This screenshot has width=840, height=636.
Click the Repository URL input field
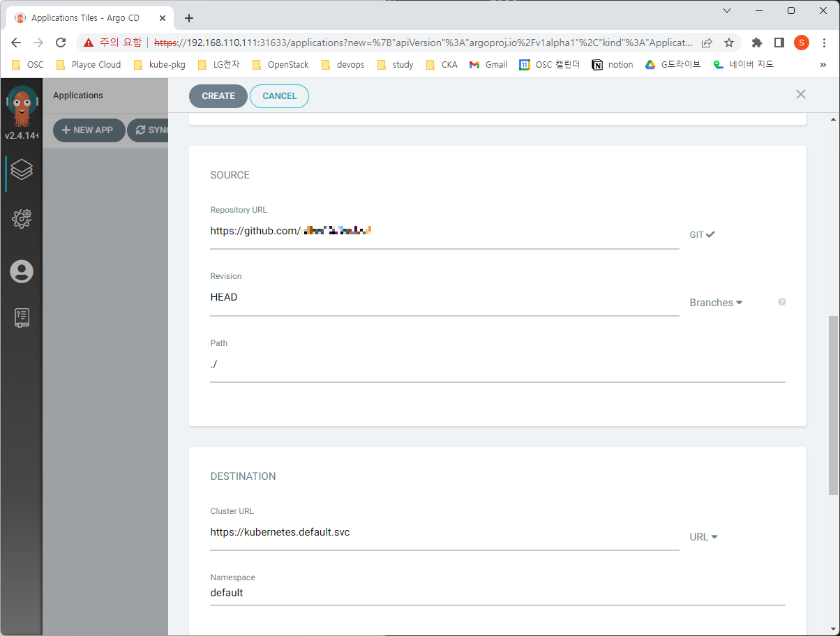444,231
